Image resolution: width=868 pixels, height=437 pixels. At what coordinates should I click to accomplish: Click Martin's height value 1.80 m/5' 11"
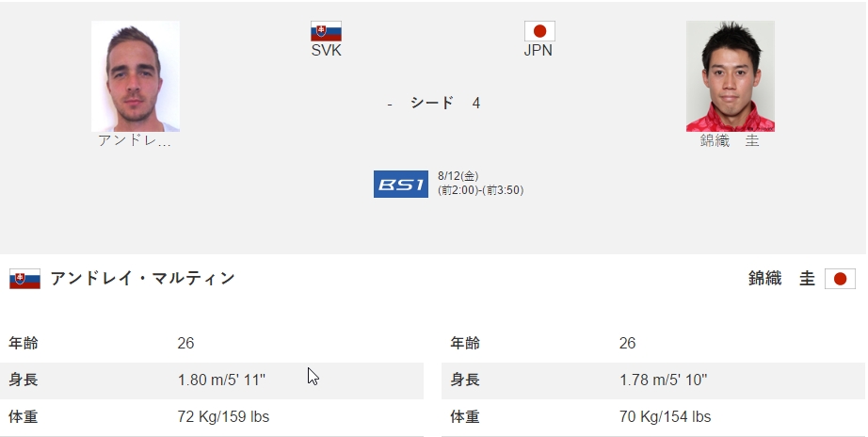(x=221, y=380)
